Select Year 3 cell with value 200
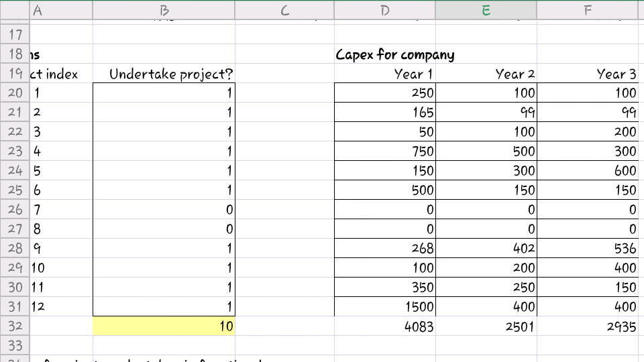The height and width of the screenshot is (362, 644). [588, 132]
